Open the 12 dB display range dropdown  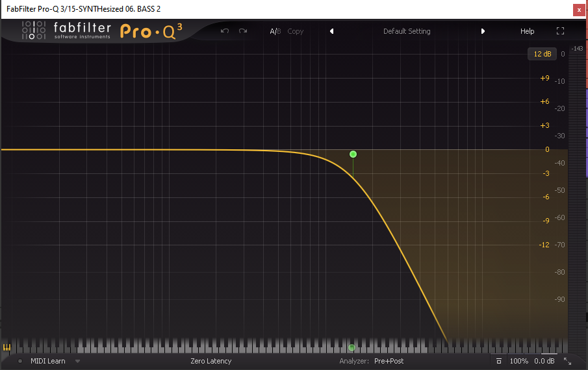[x=542, y=54]
